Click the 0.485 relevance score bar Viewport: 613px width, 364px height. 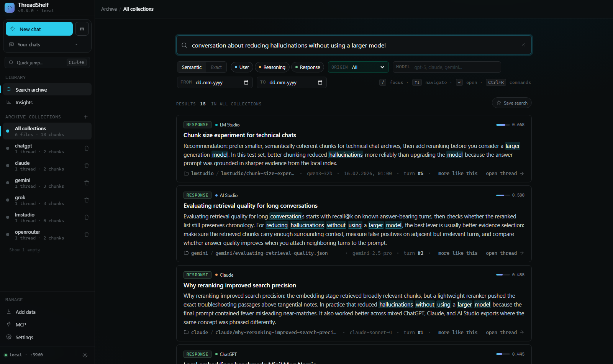503,275
